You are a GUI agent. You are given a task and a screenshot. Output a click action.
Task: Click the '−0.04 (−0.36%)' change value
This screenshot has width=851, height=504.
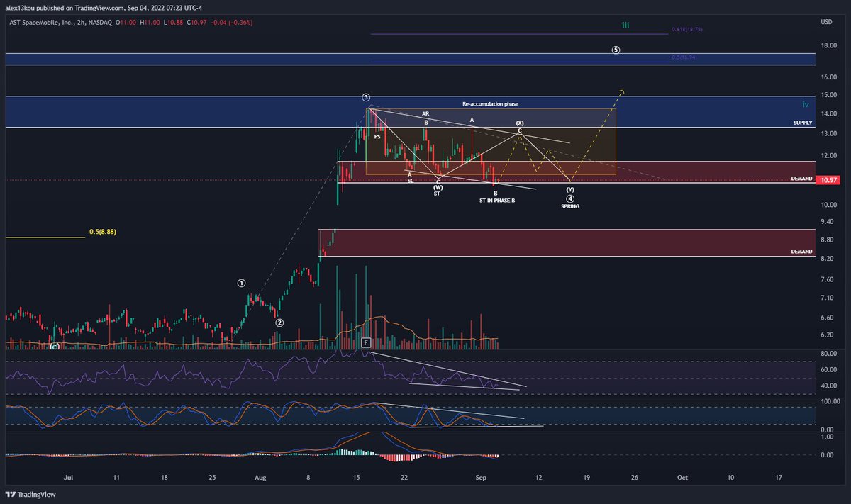coord(233,23)
